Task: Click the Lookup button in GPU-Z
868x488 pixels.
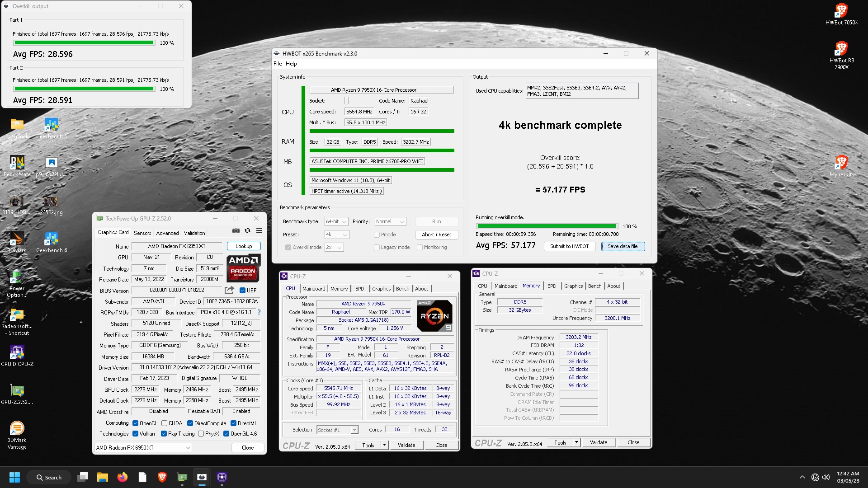Action: [x=244, y=246]
